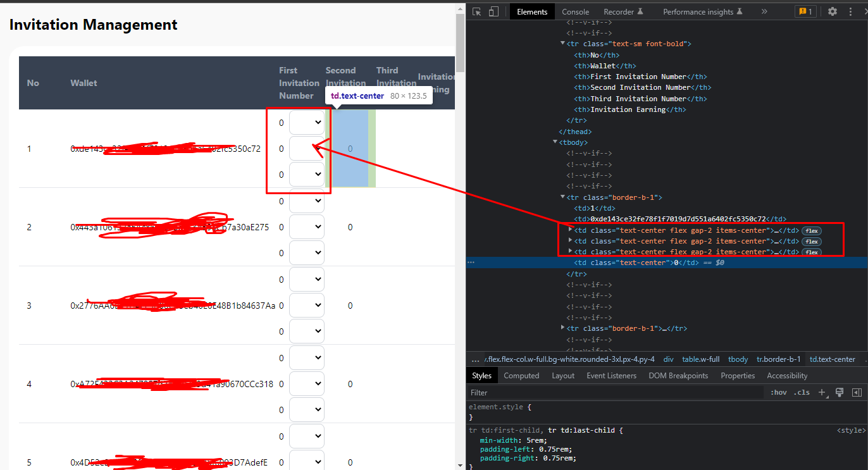
Task: Select tbody in the breadcrumb bar
Action: (738, 359)
